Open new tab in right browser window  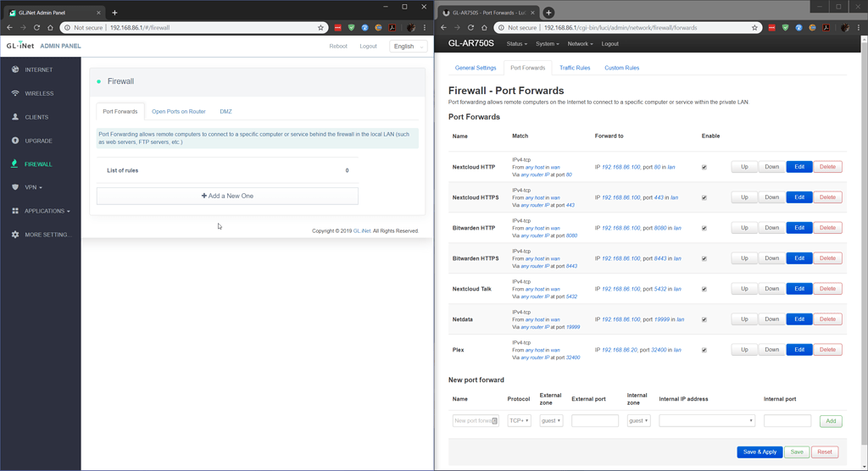(548, 13)
